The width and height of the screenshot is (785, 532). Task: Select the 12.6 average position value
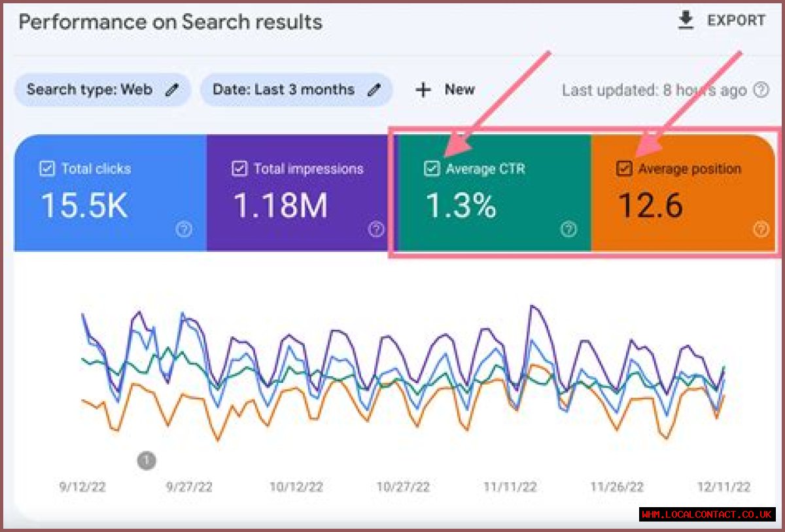650,205
